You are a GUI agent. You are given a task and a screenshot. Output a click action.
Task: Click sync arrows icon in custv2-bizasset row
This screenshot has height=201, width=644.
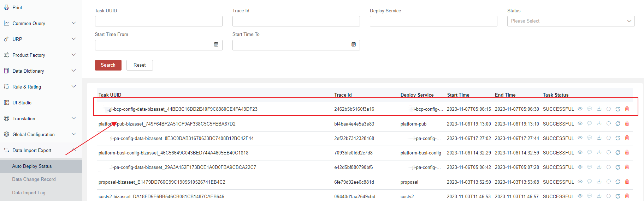(x=618, y=196)
